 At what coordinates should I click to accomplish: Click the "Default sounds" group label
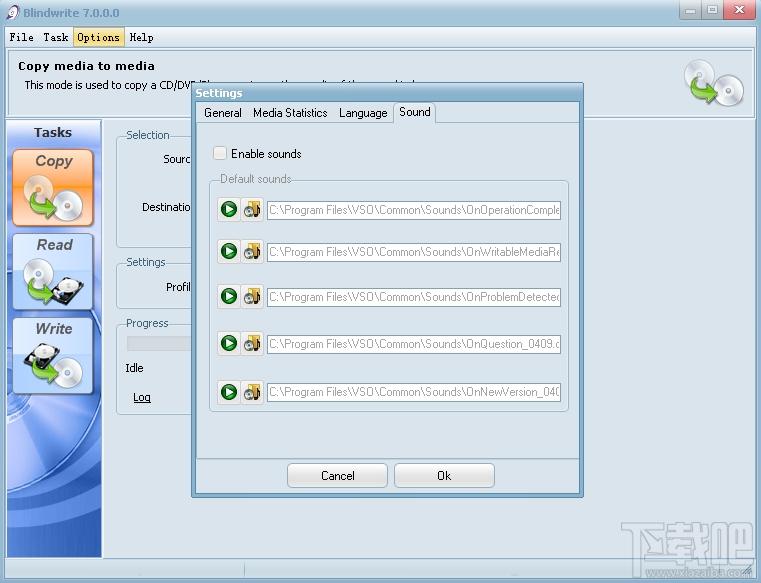256,179
